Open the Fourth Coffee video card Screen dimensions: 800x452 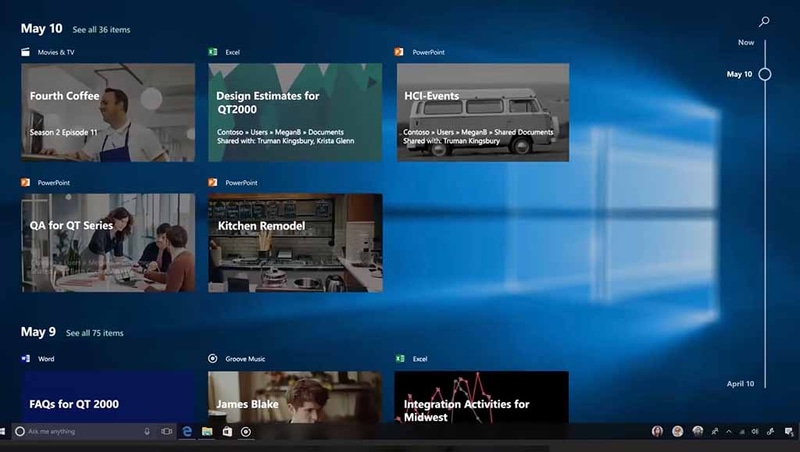point(108,112)
